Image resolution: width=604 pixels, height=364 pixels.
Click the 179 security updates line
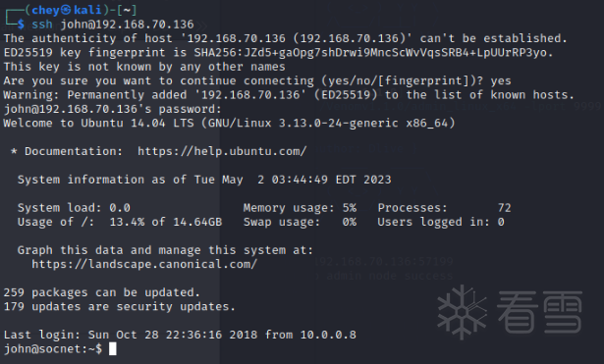point(120,307)
